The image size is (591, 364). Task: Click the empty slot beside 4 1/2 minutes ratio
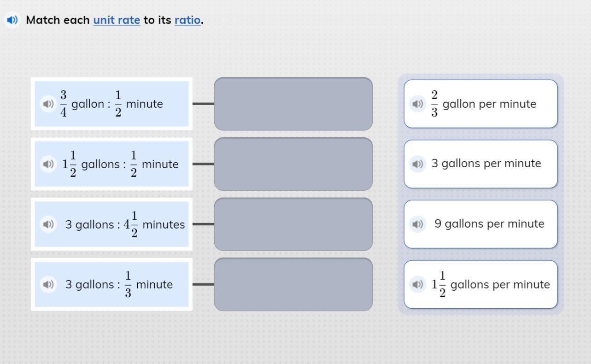(293, 224)
